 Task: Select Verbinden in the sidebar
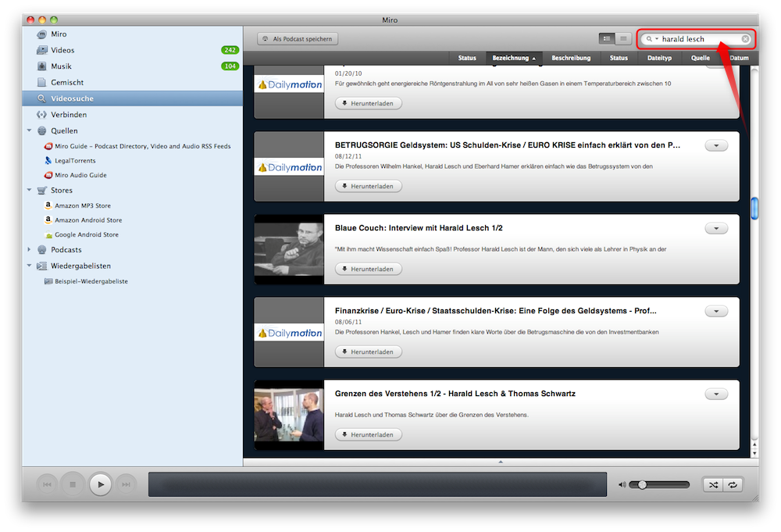pos(68,115)
